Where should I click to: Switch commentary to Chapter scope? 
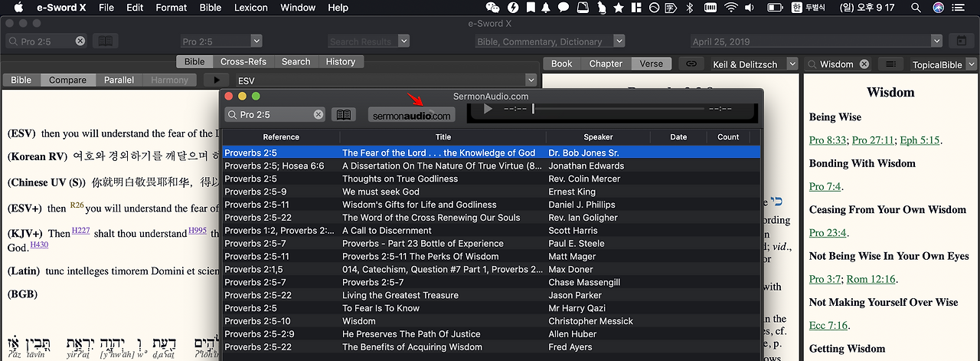pos(606,64)
